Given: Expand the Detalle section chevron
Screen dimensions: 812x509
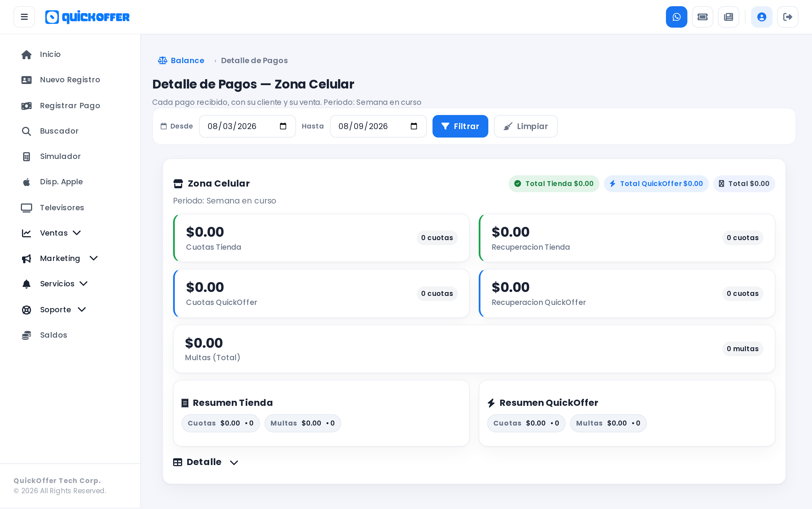Looking at the screenshot, I should tap(234, 462).
